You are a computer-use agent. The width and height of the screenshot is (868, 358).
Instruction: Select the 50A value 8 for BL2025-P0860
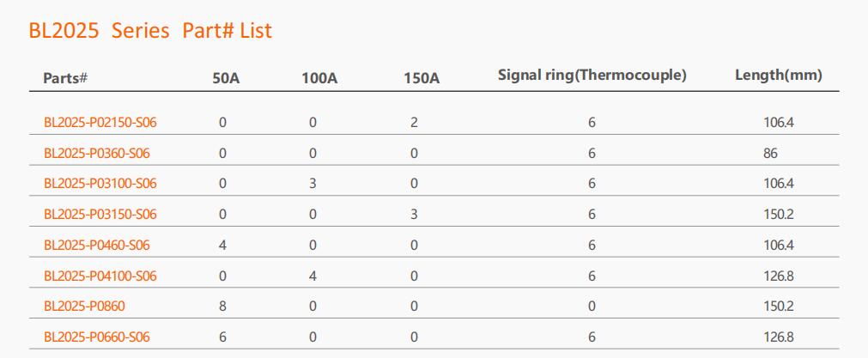click(222, 306)
